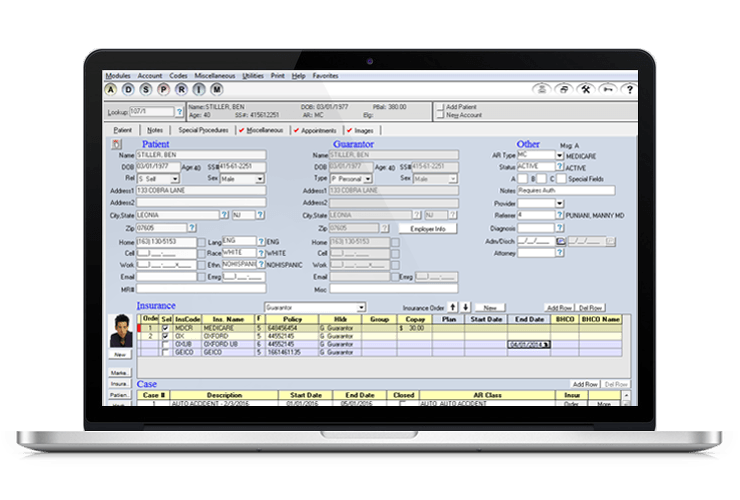This screenshot has width=740, height=500.
Task: Click the round 'D' module icon
Action: pyautogui.click(x=127, y=89)
